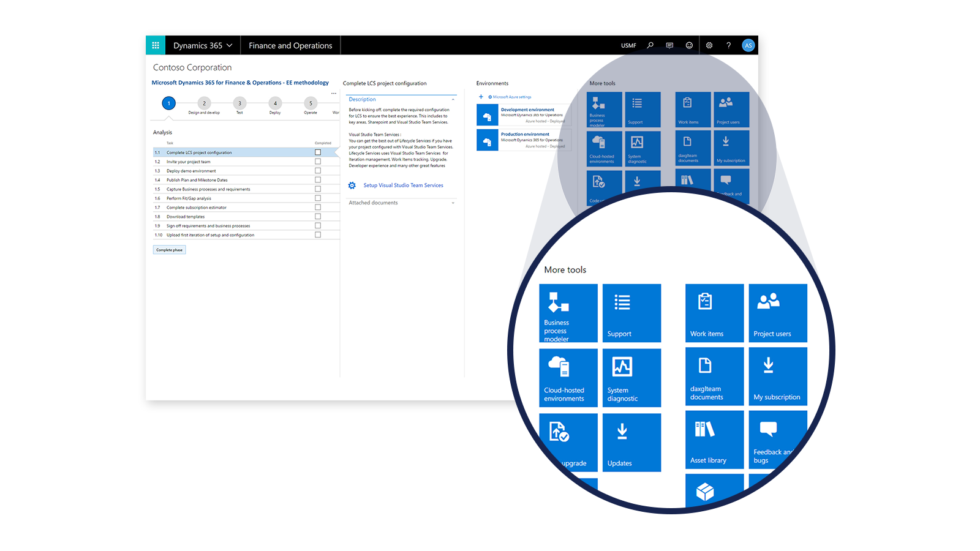Expand the Dynamics 365 dropdown chevron

[x=230, y=45]
